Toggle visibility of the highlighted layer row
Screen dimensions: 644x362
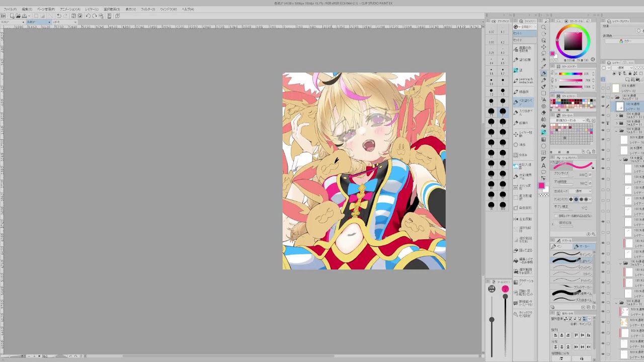click(603, 106)
